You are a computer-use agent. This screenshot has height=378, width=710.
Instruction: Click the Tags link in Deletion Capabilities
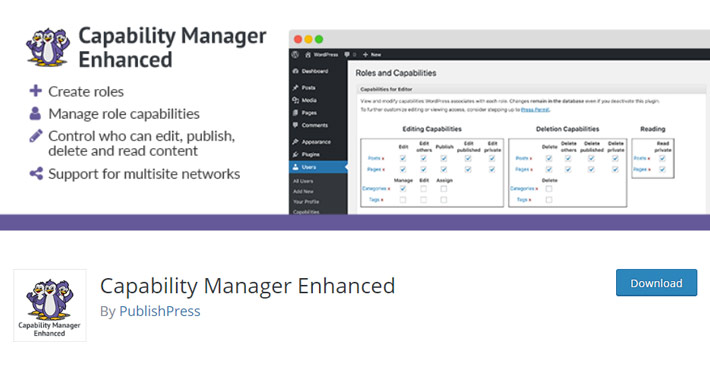[522, 200]
